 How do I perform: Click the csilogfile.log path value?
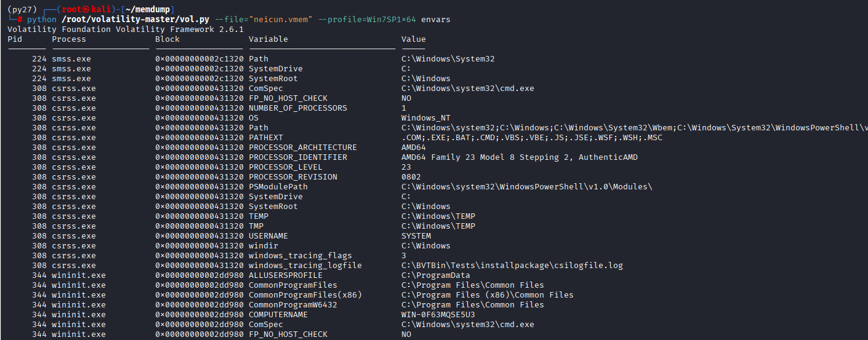pos(512,266)
